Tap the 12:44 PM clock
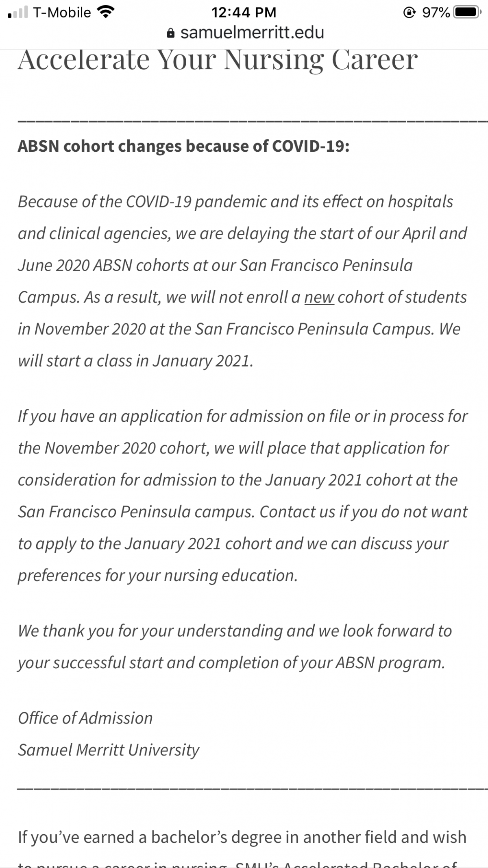Image resolution: width=488 pixels, height=868 pixels. (x=244, y=12)
